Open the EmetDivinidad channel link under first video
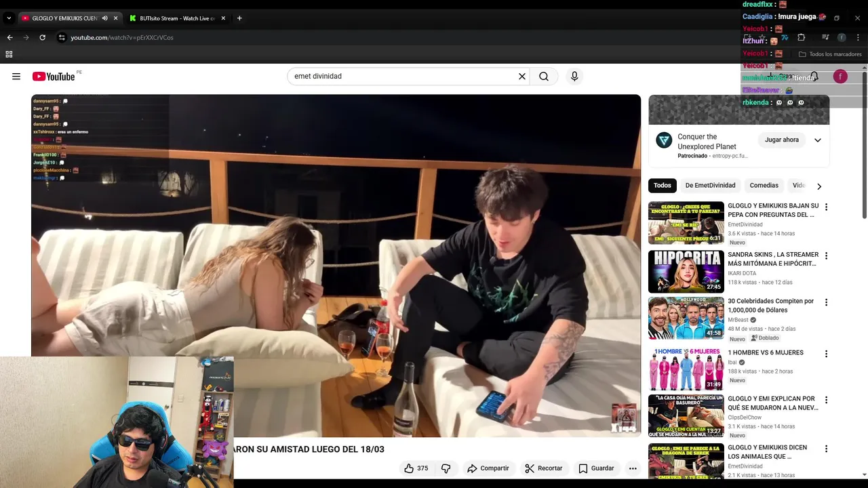This screenshot has height=488, width=868. [x=745, y=224]
